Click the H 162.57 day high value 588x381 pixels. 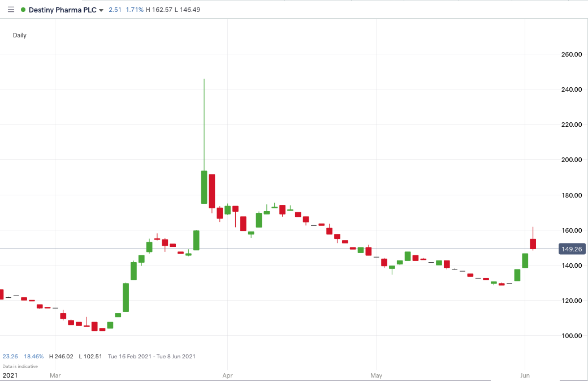pyautogui.click(x=159, y=10)
